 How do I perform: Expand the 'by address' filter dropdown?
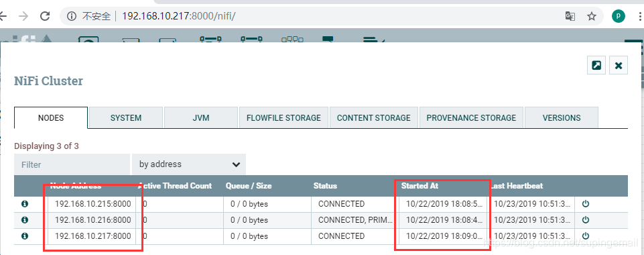(x=189, y=164)
